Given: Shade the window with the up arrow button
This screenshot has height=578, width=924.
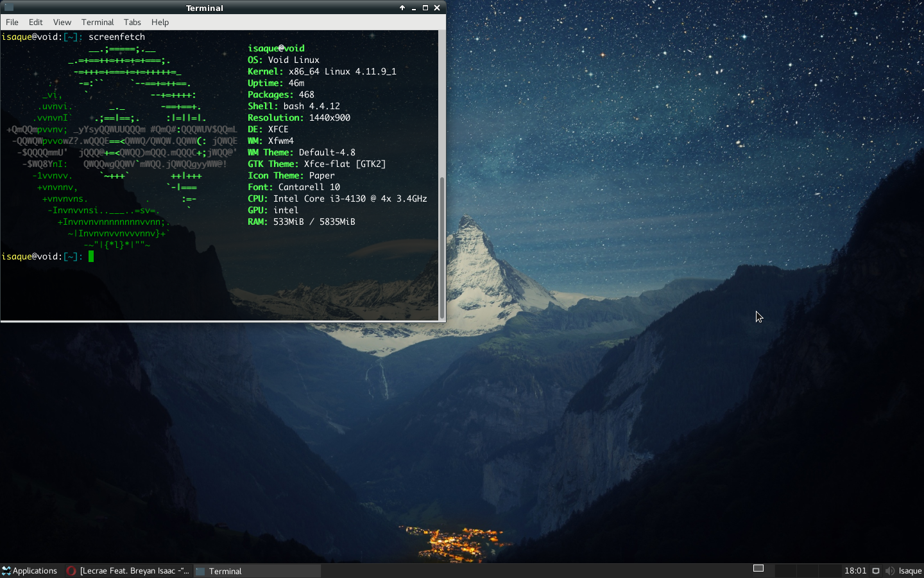Looking at the screenshot, I should (402, 8).
